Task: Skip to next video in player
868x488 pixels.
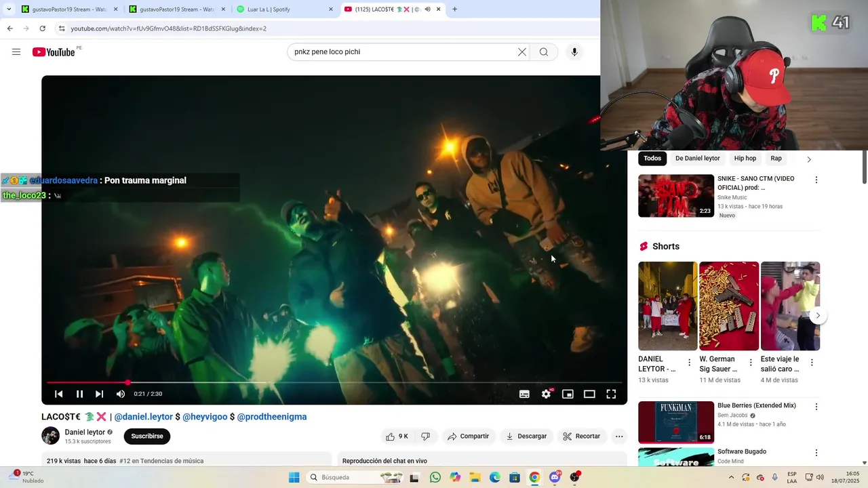Action: (x=99, y=394)
